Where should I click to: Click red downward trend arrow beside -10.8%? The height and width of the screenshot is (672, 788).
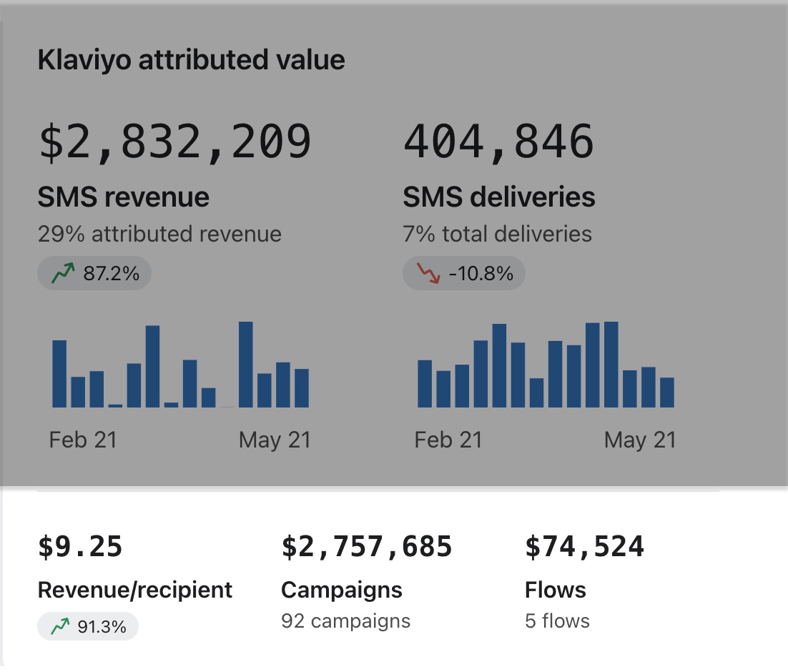[428, 273]
